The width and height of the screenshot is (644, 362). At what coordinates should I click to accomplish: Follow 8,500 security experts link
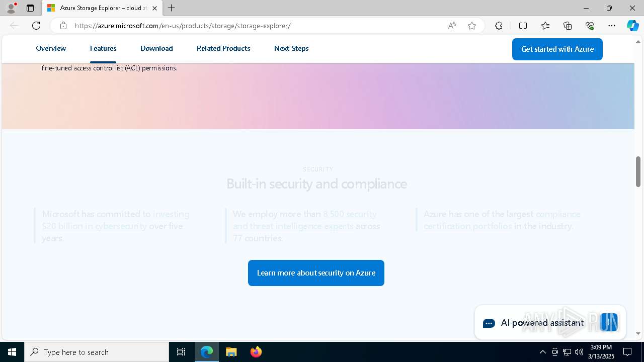(305, 220)
